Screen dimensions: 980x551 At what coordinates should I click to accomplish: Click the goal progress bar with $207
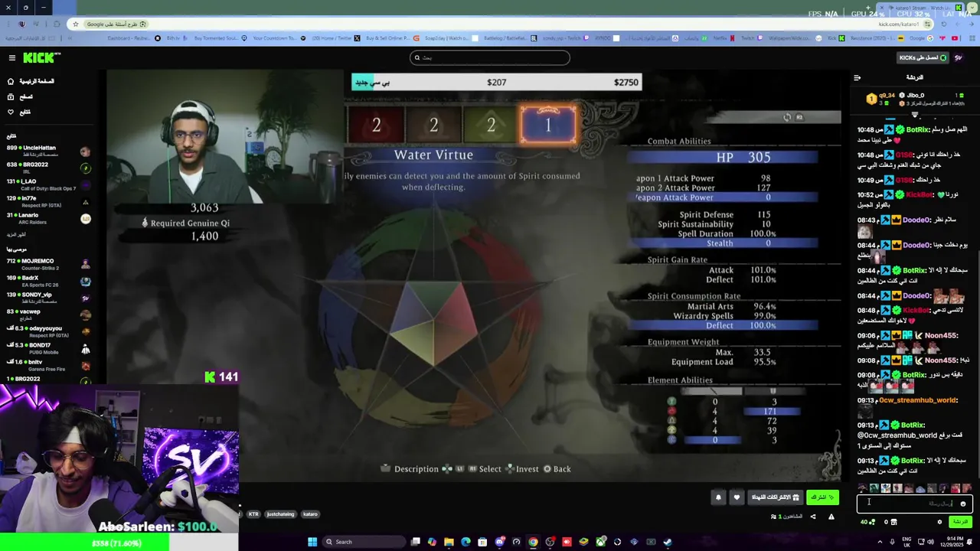click(496, 83)
